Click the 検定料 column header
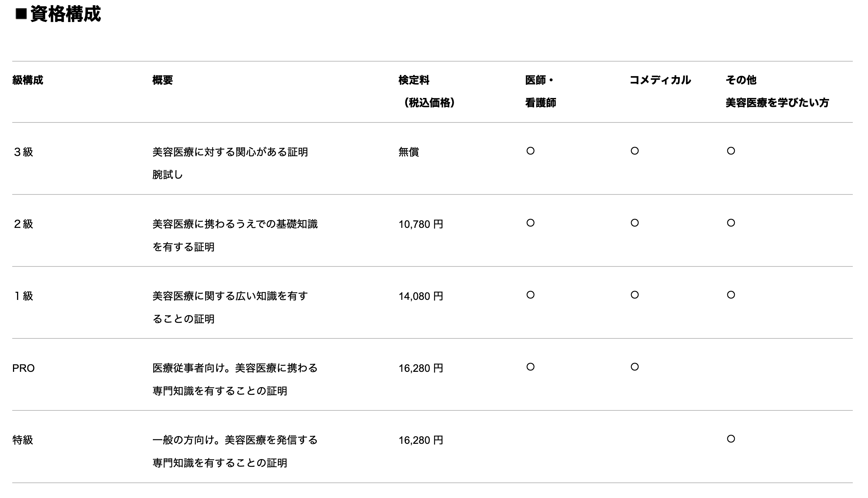 click(x=414, y=80)
